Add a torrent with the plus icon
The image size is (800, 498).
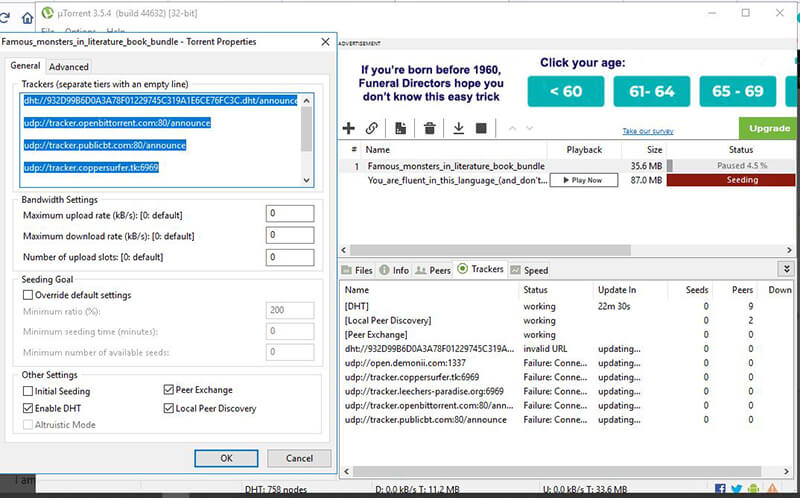348,128
